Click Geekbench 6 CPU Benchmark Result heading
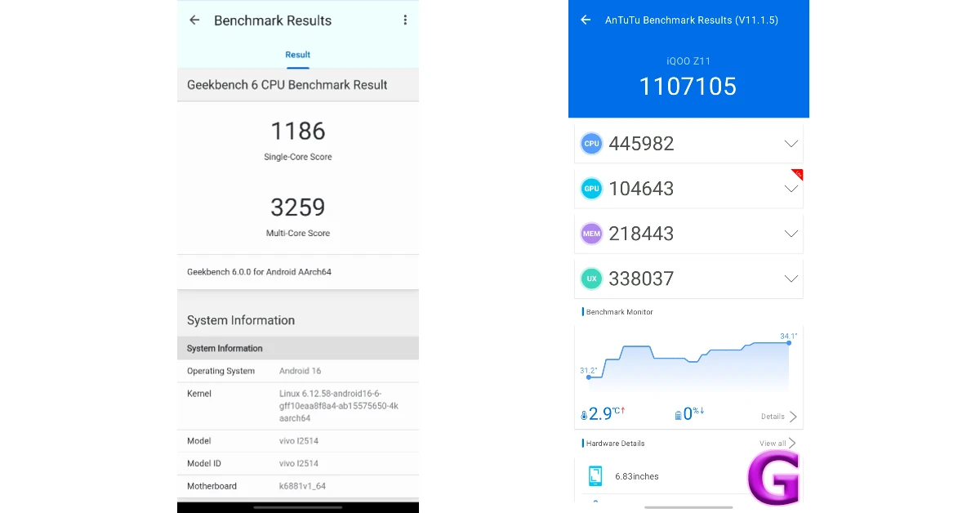The height and width of the screenshot is (513, 980). [x=287, y=85]
